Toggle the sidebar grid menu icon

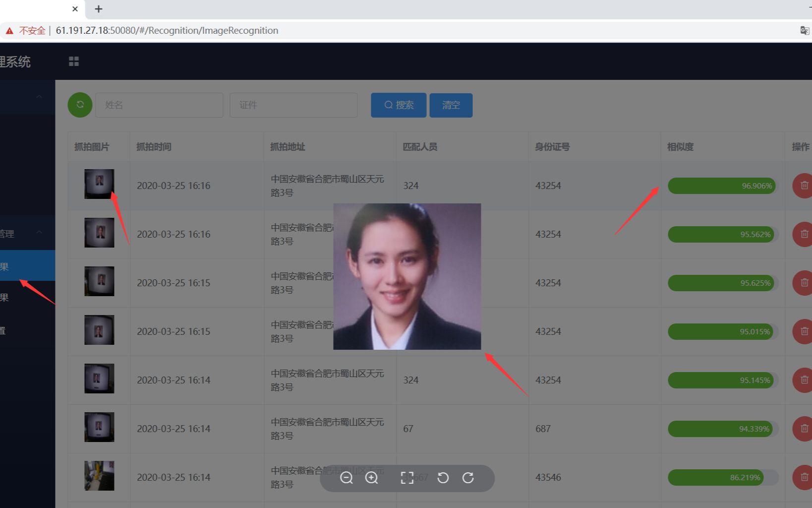(74, 62)
